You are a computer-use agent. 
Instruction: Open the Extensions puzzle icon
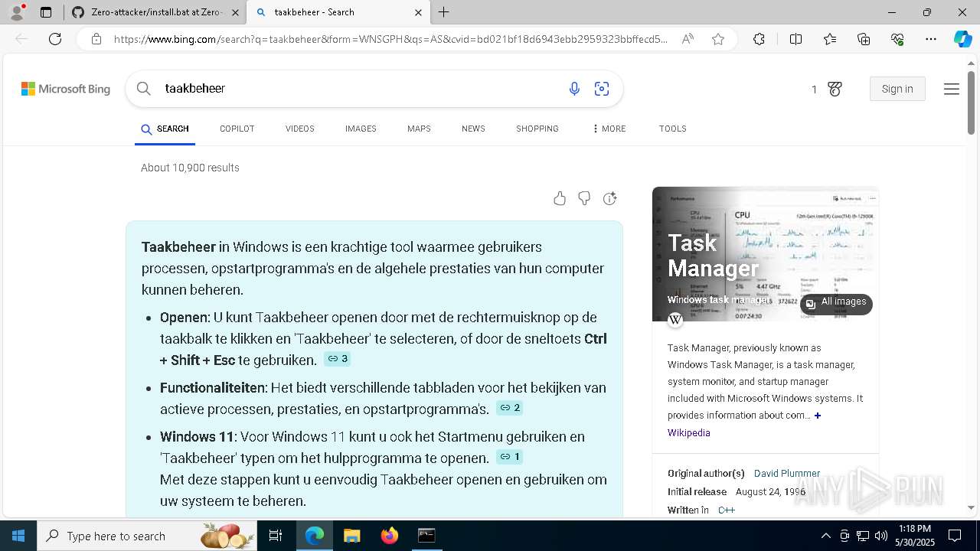coord(759,39)
